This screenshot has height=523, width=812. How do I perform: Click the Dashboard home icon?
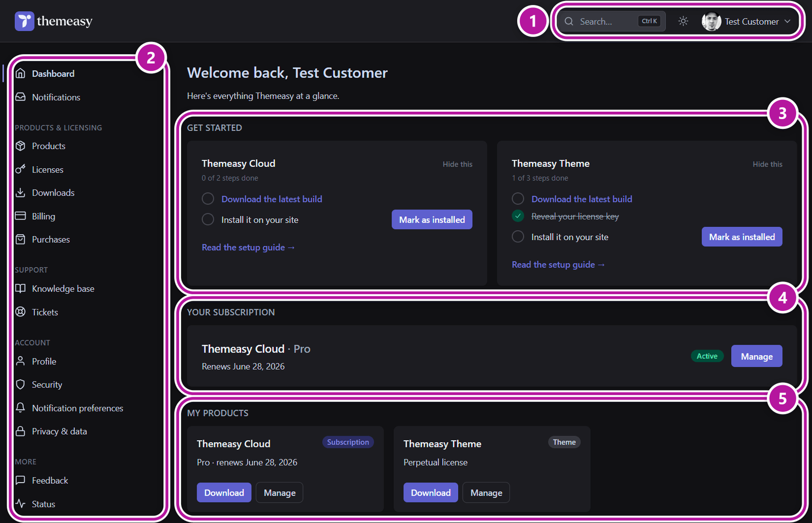pos(20,74)
